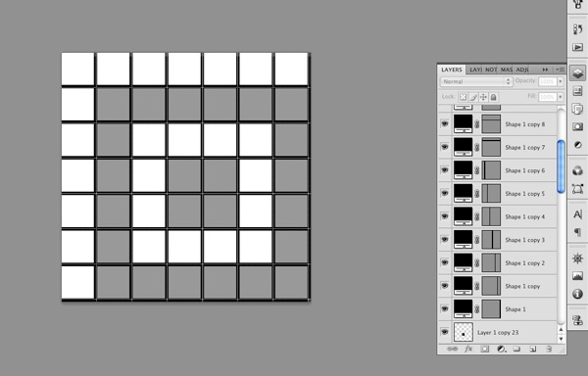Open the Normal blend mode dropdown
Screen dimensions: 588x376
pos(476,81)
